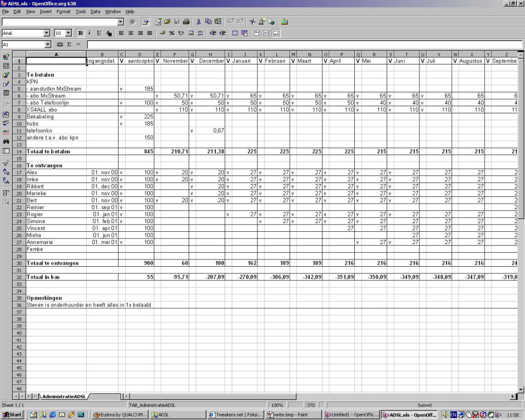Open the Format menu
Image resolution: width=525 pixels, height=420 pixels.
pyautogui.click(x=64, y=11)
